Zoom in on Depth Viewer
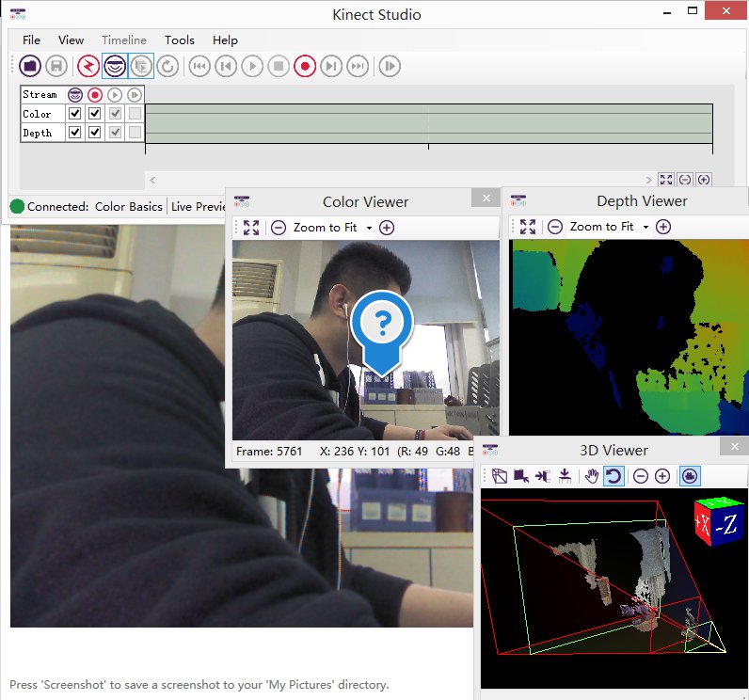The image size is (749, 700). click(x=663, y=227)
